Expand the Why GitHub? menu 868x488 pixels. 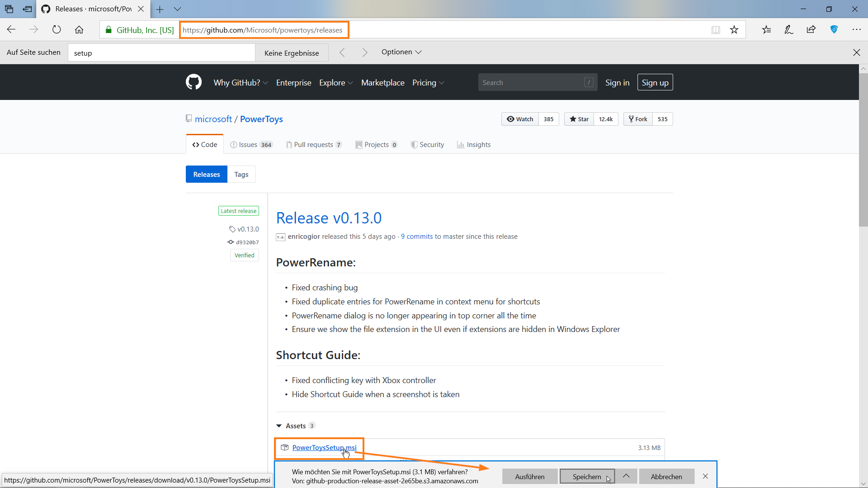click(241, 83)
